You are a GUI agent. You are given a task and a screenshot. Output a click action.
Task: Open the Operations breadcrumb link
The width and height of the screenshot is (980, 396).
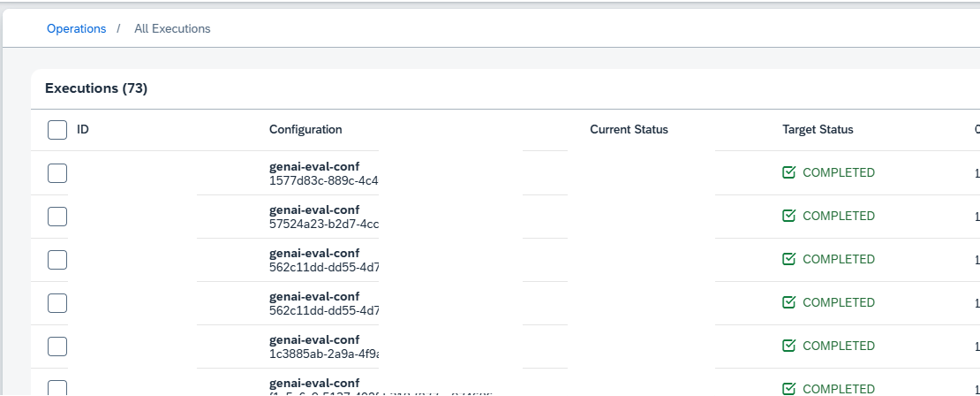point(76,29)
